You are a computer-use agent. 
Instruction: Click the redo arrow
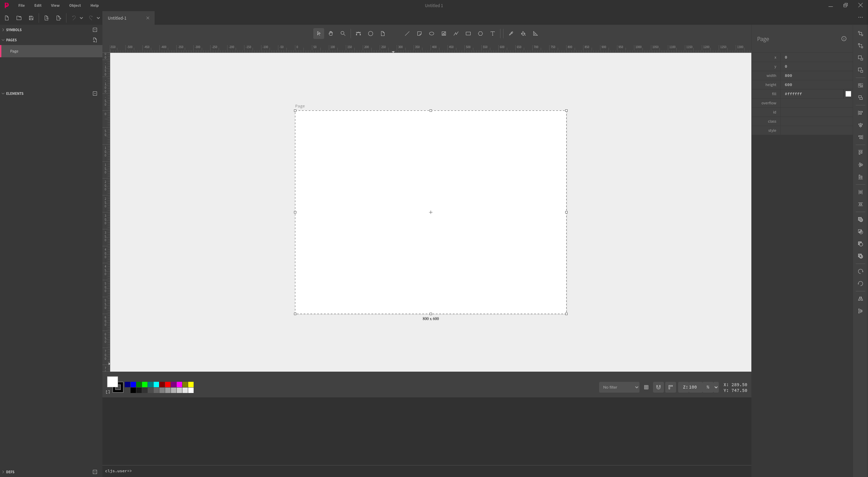click(x=91, y=18)
